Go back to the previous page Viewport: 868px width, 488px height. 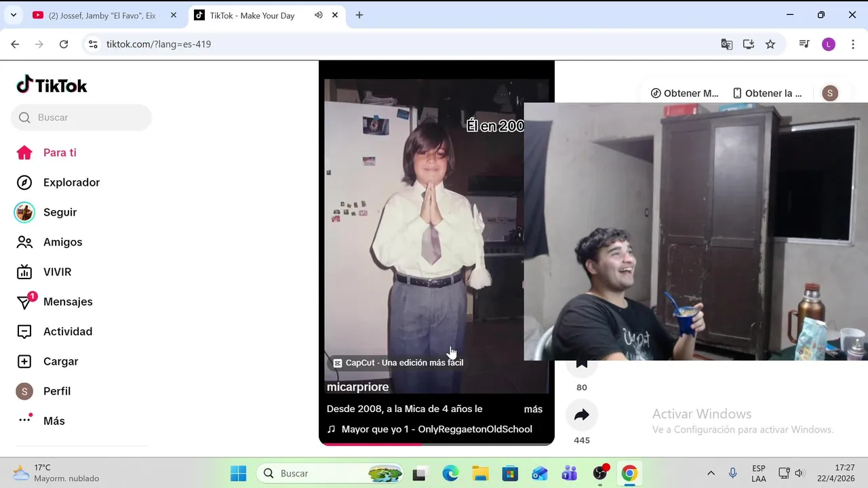15,44
